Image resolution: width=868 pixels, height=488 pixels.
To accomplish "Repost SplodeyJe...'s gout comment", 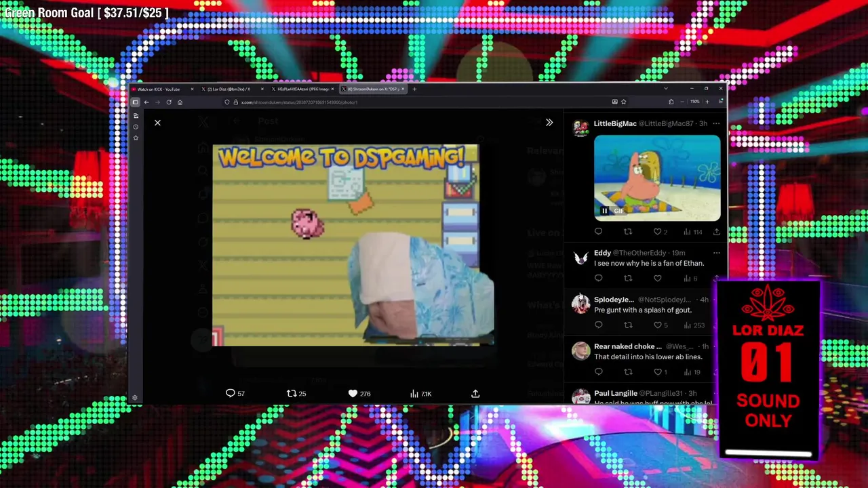I will coord(628,325).
